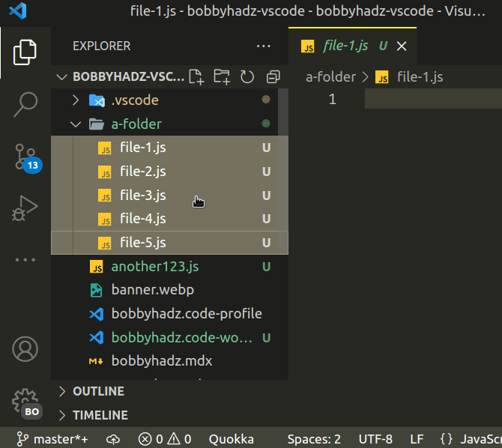The image size is (502, 448).
Task: Open Explorer views and more actions menu
Action: click(263, 46)
